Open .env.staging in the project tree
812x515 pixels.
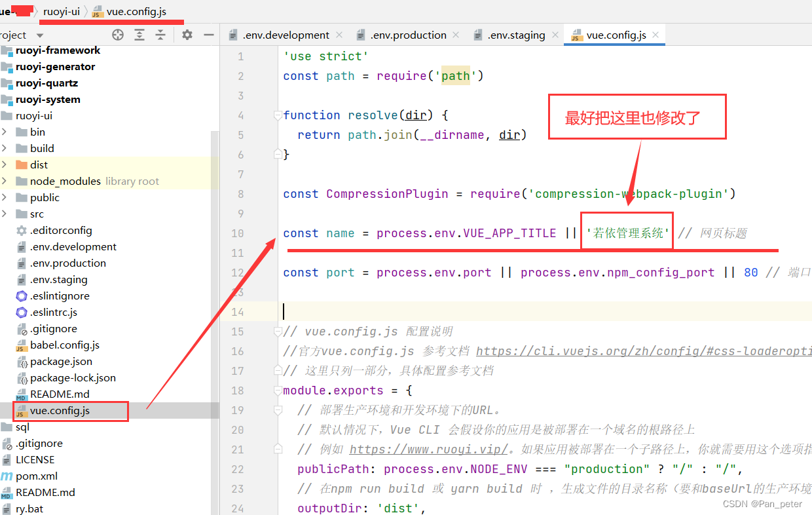(58, 279)
